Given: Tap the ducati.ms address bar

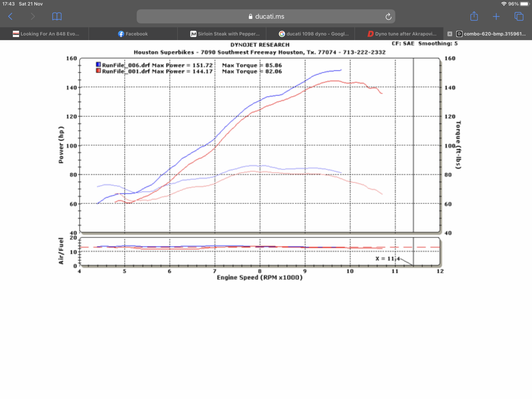Looking at the screenshot, I should click(266, 16).
